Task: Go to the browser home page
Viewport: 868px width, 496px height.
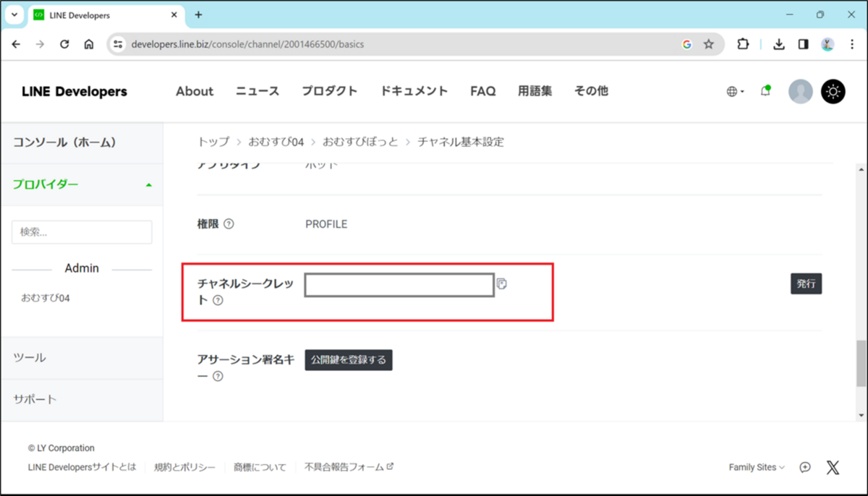Action: [89, 44]
